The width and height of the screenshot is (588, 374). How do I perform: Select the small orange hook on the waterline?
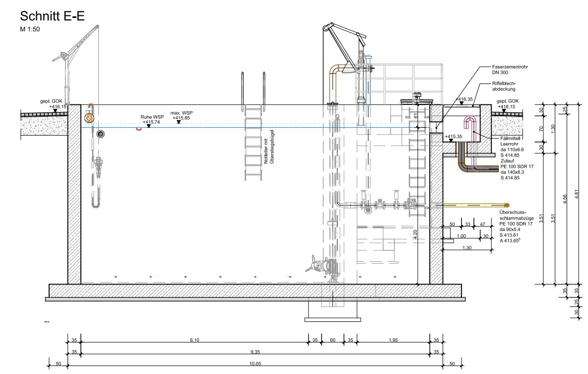click(140, 129)
